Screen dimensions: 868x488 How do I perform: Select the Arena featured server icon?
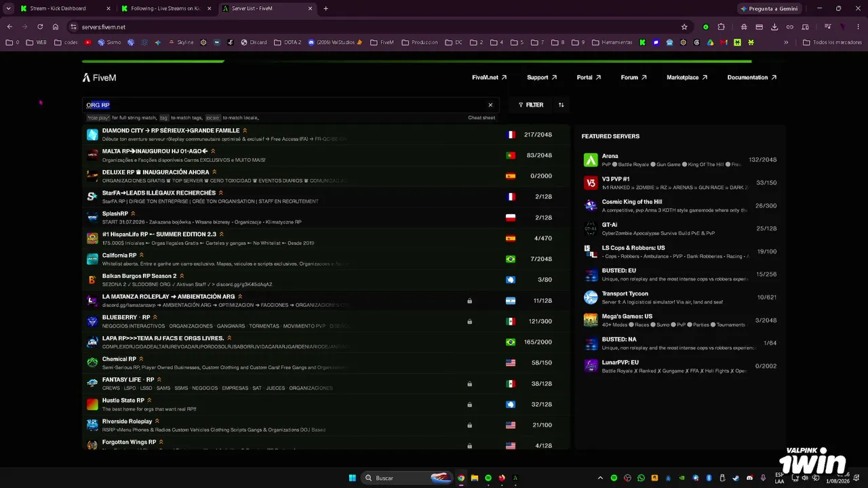point(591,160)
